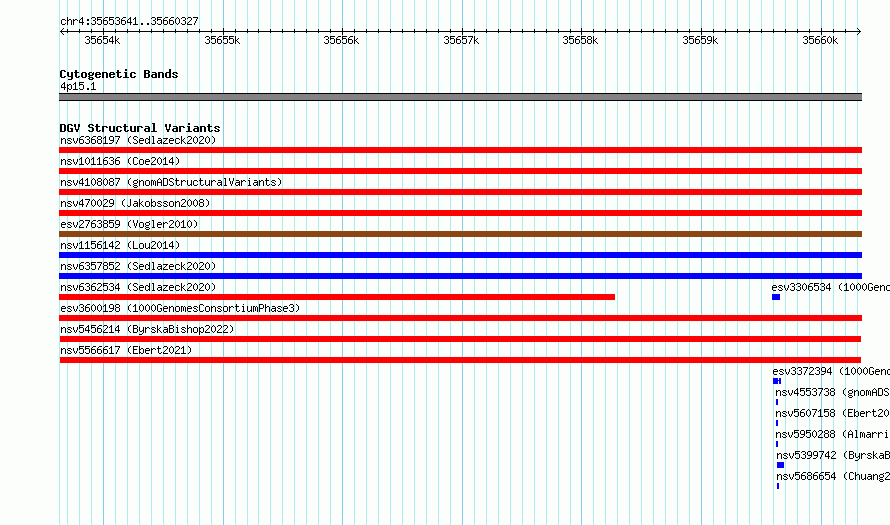Click the red bar for nsv4108087
Image resolution: width=890 pixels, height=525 pixels.
click(x=460, y=192)
